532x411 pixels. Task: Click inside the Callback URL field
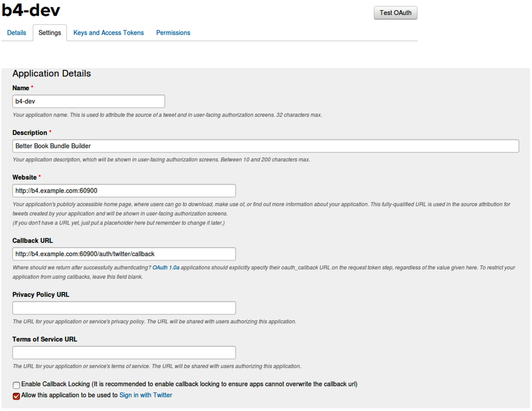(124, 253)
